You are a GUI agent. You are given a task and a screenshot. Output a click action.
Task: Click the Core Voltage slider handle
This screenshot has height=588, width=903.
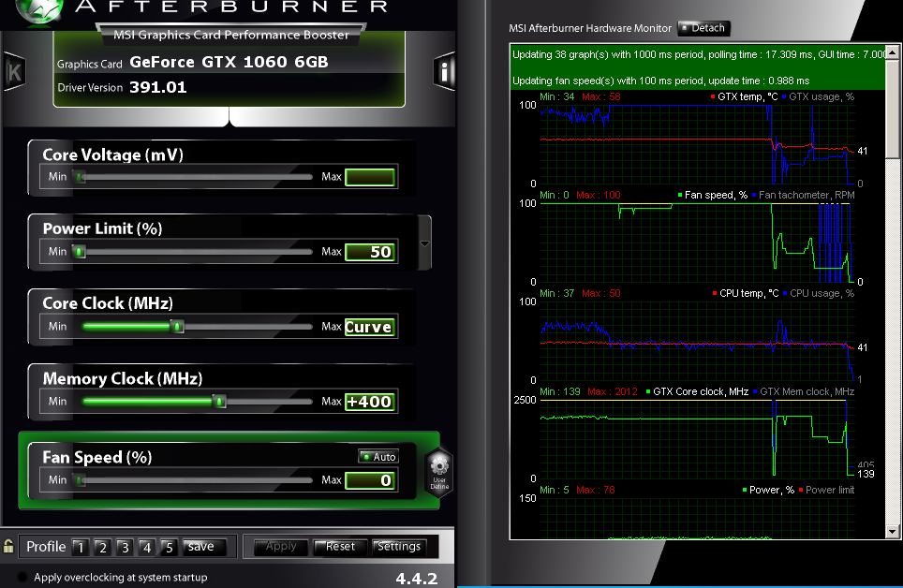tap(80, 177)
